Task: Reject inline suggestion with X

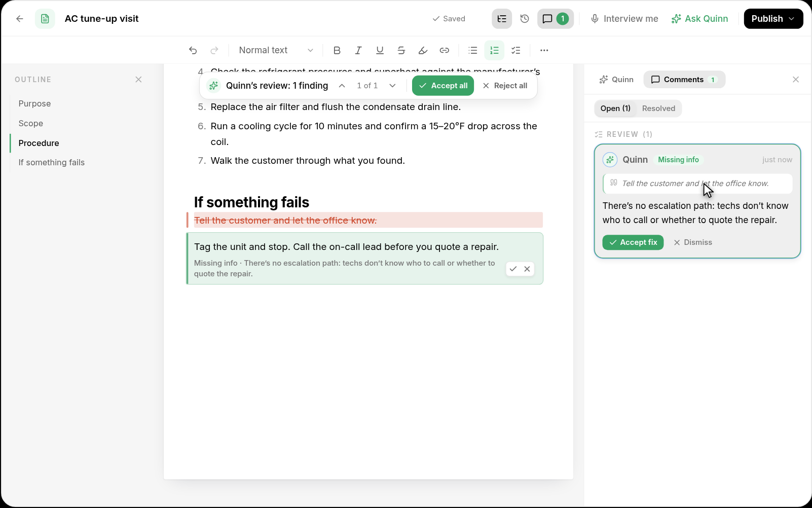Action: pos(527,269)
